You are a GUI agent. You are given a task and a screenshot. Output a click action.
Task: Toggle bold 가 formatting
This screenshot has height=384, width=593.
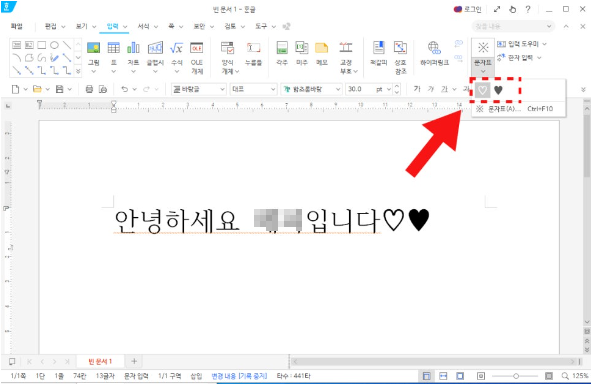click(417, 89)
